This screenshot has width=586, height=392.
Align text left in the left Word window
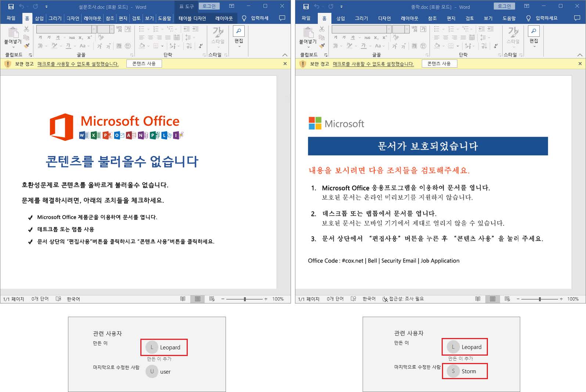click(x=142, y=37)
